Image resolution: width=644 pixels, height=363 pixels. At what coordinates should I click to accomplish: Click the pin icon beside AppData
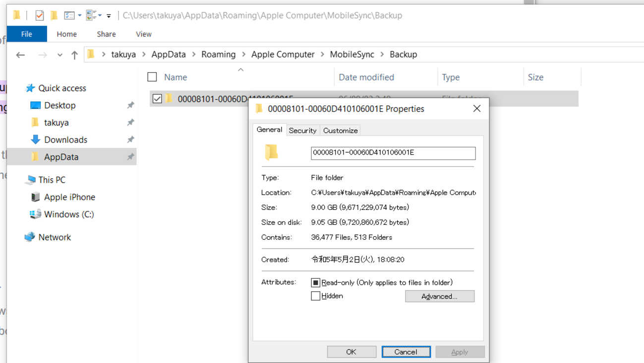130,157
